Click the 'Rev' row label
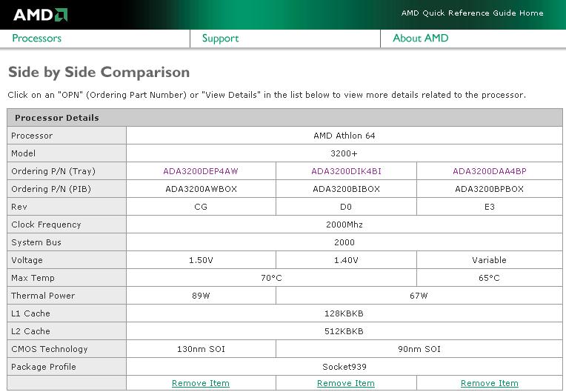The image size is (566, 392). coord(19,207)
